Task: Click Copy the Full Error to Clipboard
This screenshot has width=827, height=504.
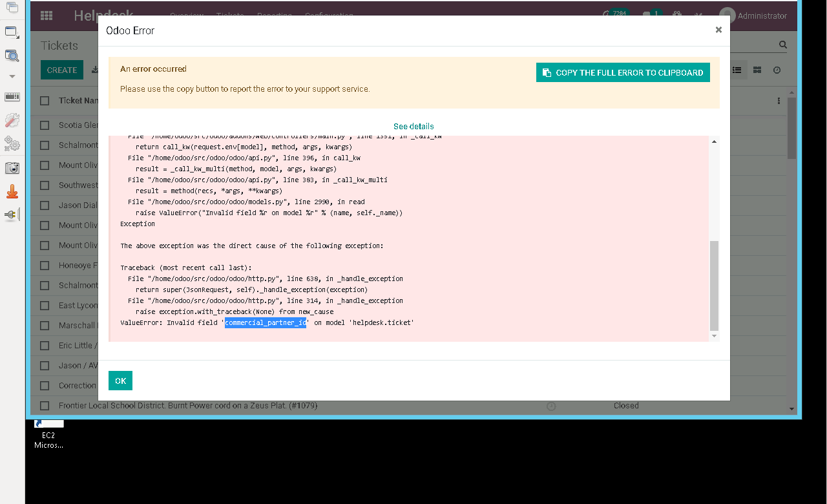Action: (623, 72)
